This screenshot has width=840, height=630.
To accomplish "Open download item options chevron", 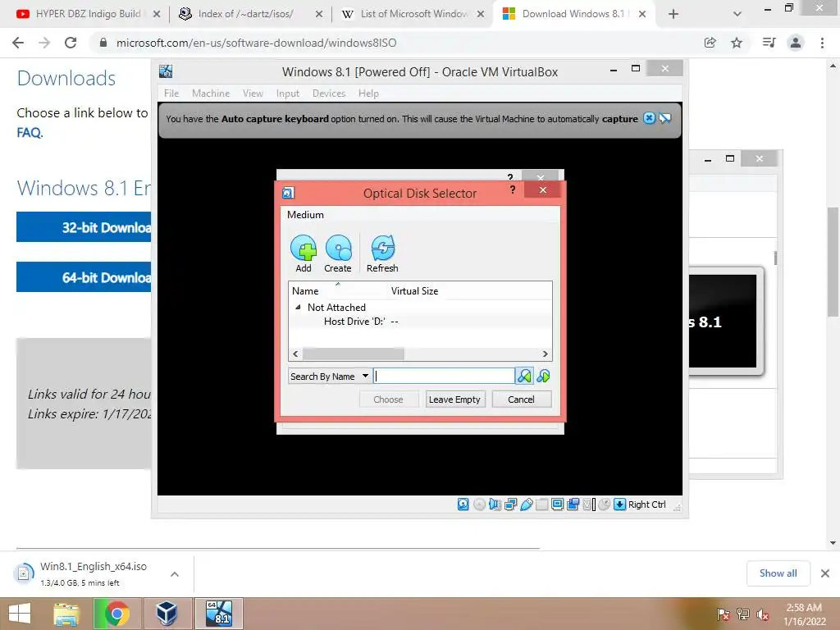I will coord(174,573).
